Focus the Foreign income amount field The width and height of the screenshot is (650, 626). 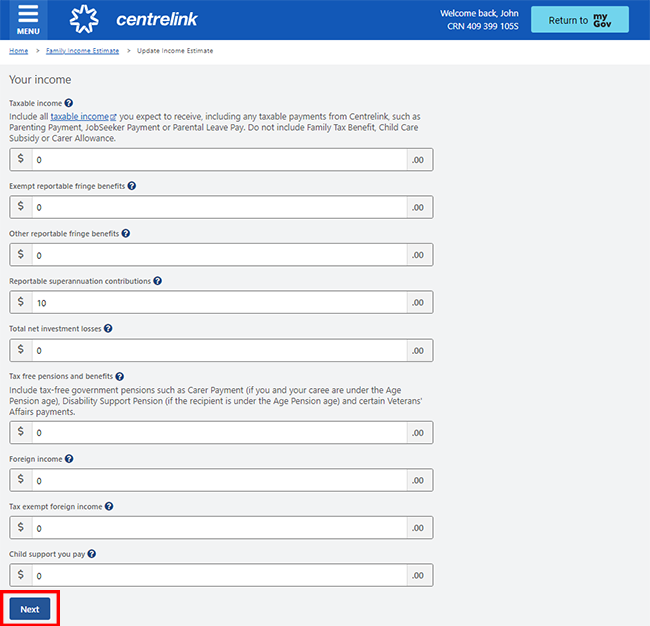220,480
